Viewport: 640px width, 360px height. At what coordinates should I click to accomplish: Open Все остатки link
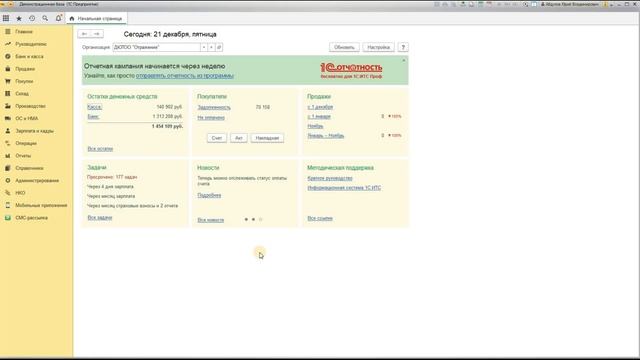(100, 149)
